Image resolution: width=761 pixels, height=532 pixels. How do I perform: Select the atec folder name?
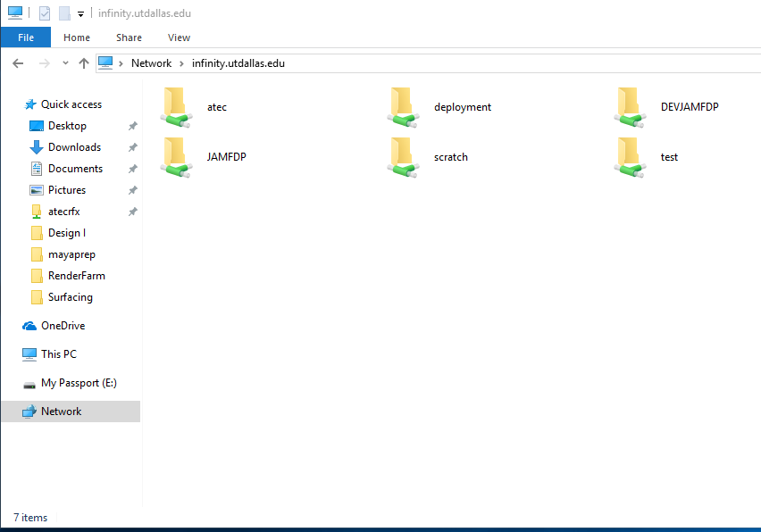click(217, 107)
